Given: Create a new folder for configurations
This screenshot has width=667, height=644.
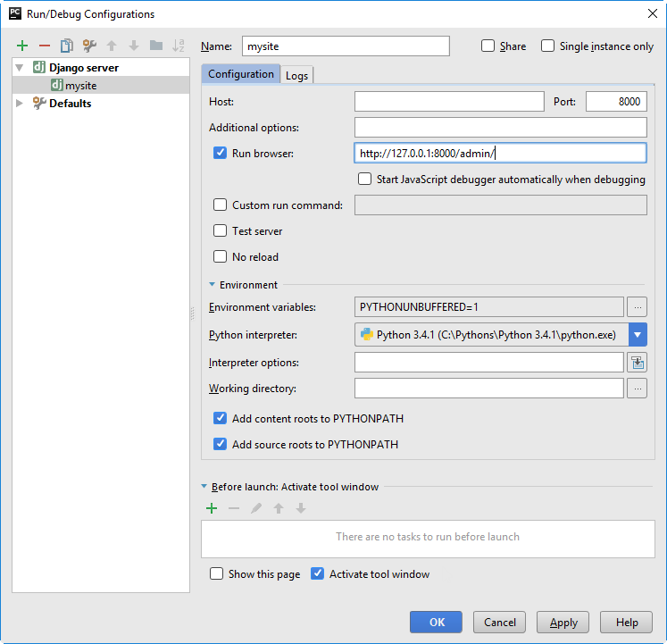Looking at the screenshot, I should coord(156,46).
